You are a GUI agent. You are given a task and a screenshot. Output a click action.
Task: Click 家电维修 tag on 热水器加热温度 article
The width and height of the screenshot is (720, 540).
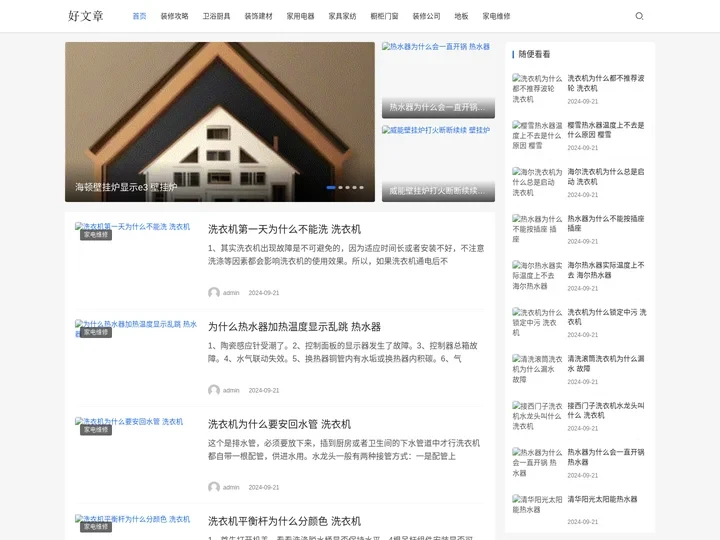coord(96,332)
